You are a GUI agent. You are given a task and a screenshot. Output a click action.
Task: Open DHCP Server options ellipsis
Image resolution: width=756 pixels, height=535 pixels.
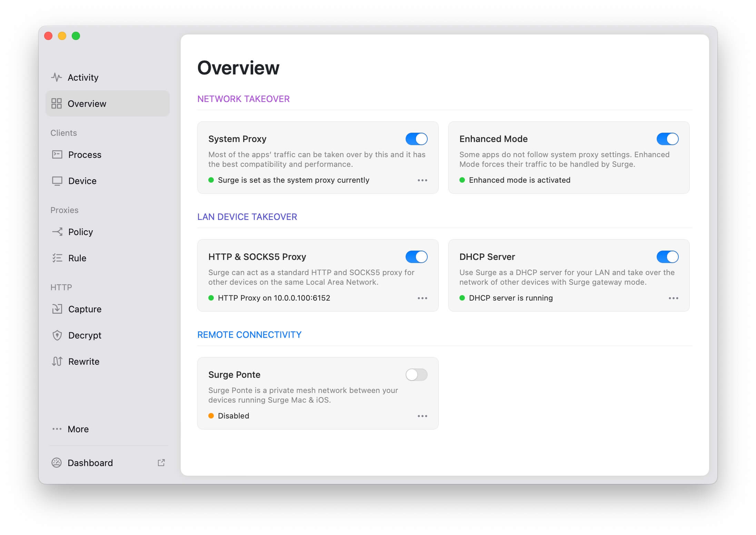click(674, 298)
